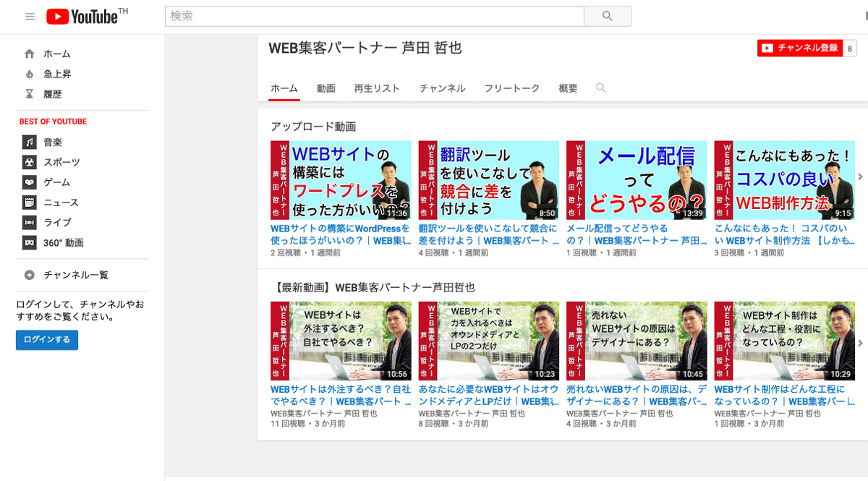Click the 4 回視聴・3 か月前 text
This screenshot has height=481, width=868.
601,424
